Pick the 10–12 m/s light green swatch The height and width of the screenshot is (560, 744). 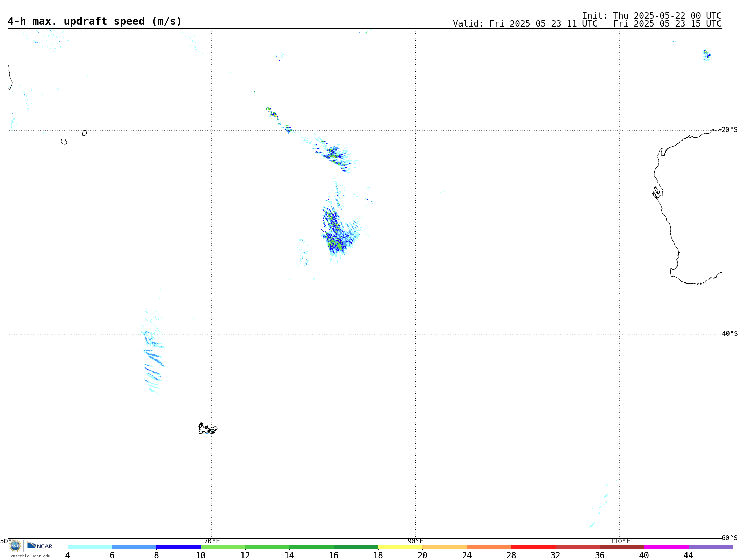coord(223,547)
